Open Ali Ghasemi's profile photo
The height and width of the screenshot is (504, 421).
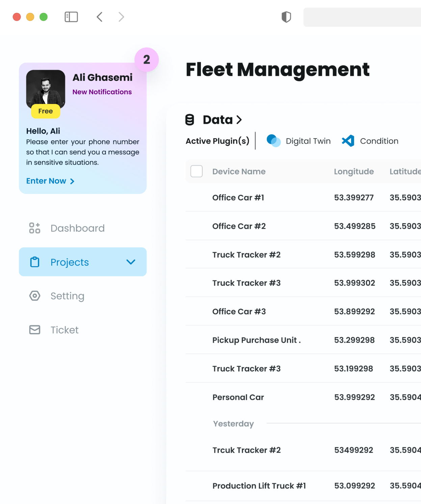[46, 89]
